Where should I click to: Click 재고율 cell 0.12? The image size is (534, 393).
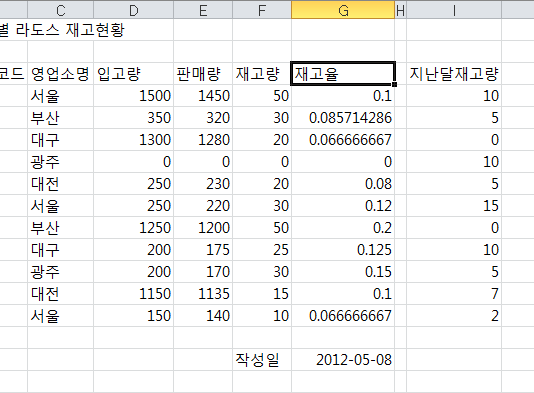pos(343,206)
